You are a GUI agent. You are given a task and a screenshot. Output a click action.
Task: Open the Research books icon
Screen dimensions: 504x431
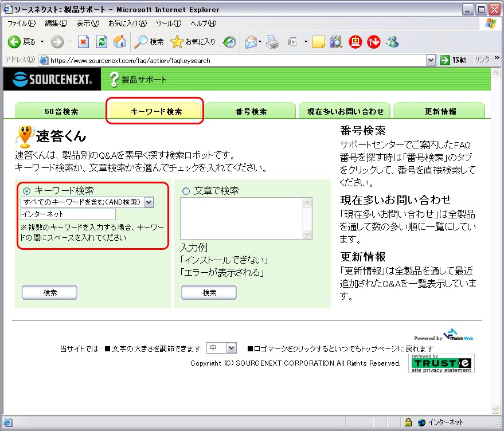(336, 42)
